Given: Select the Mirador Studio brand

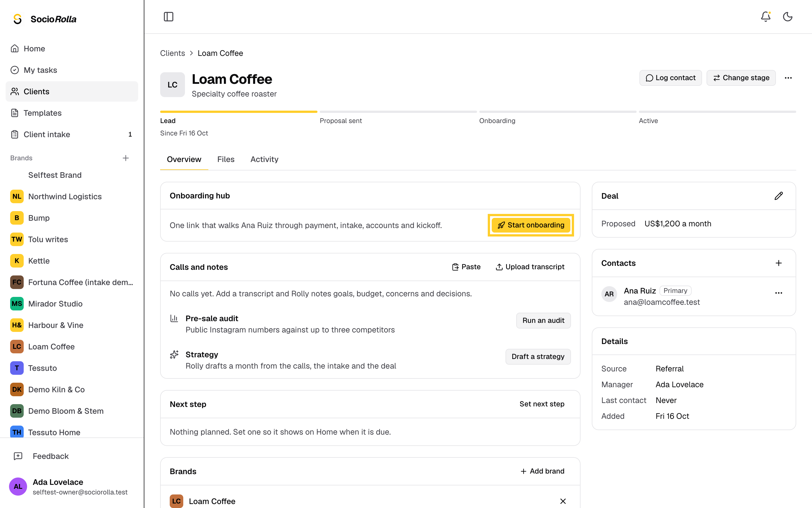Looking at the screenshot, I should [72, 304].
